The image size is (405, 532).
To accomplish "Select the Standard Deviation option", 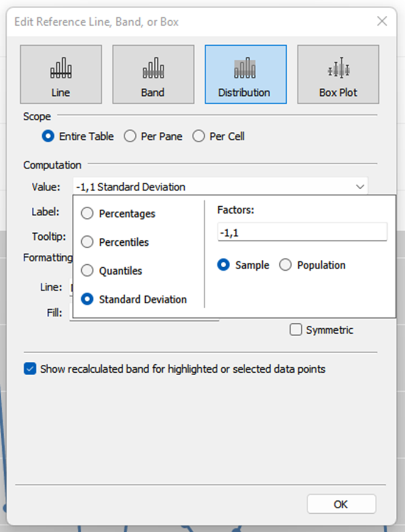I will [x=88, y=300].
